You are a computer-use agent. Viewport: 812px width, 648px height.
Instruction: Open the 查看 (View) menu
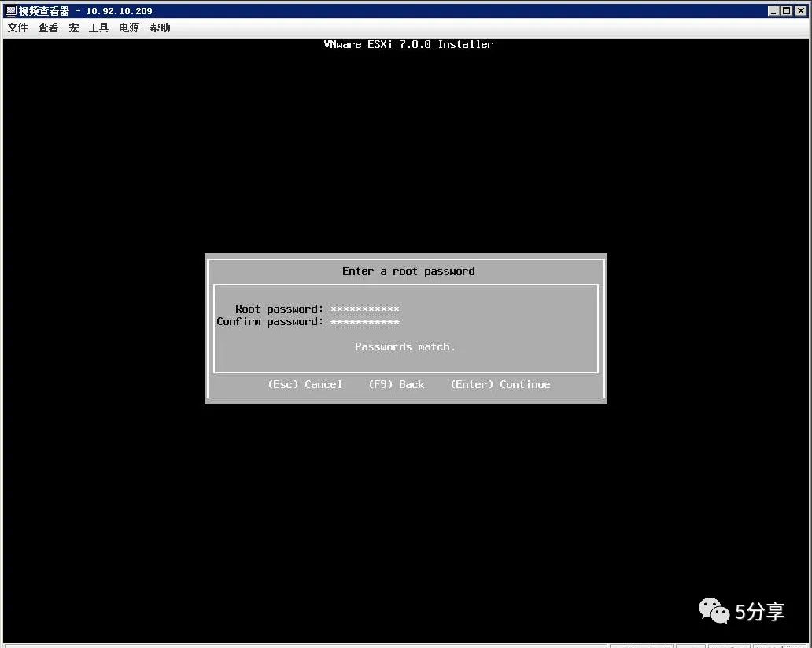click(48, 28)
